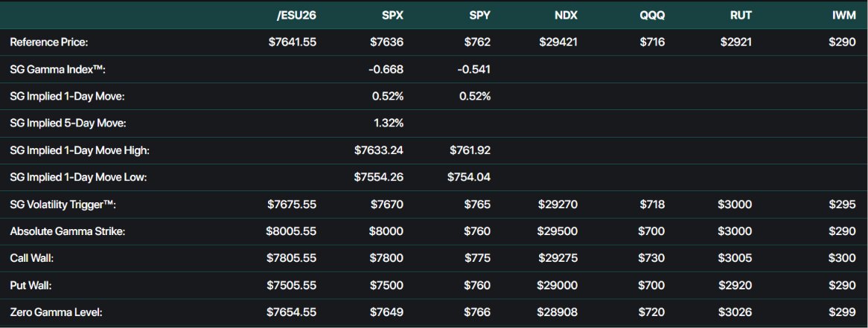The image size is (868, 328).
Task: Click SPX volatility trigger $7670
Action: pos(387,205)
